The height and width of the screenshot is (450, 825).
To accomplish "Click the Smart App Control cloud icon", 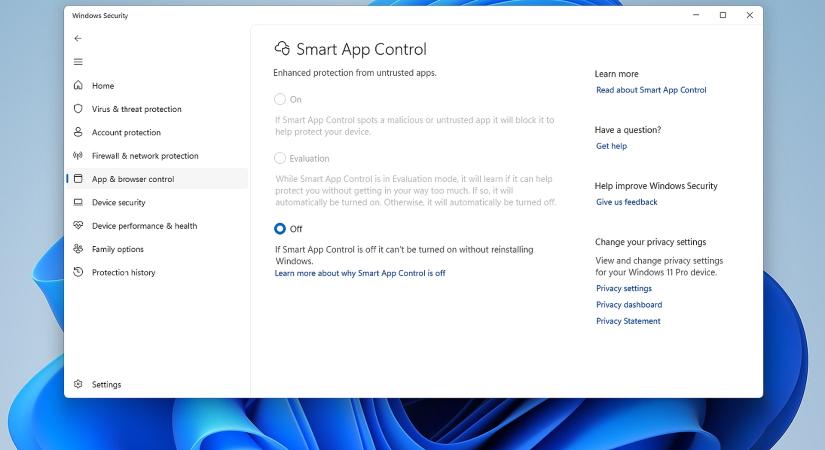I will tap(282, 48).
